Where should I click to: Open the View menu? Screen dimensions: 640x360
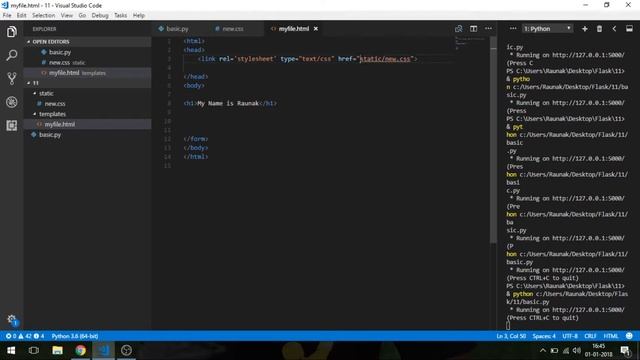67,15
